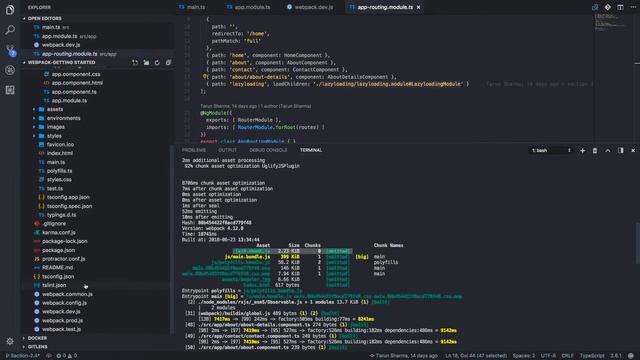Split the editor to the right
Image resolution: width=640 pixels, height=360 pixels.
coord(620,7)
